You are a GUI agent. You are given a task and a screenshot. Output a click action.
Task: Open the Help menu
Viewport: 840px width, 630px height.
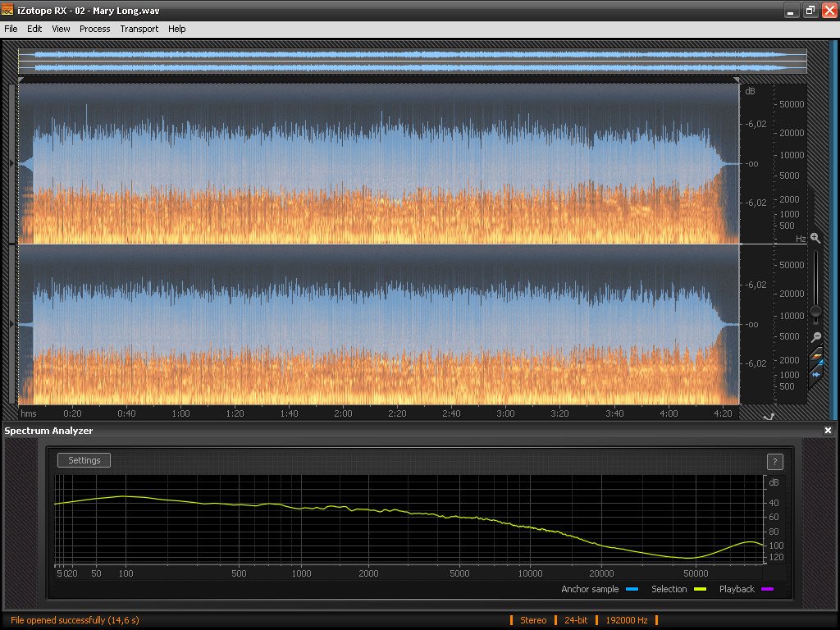coord(176,29)
